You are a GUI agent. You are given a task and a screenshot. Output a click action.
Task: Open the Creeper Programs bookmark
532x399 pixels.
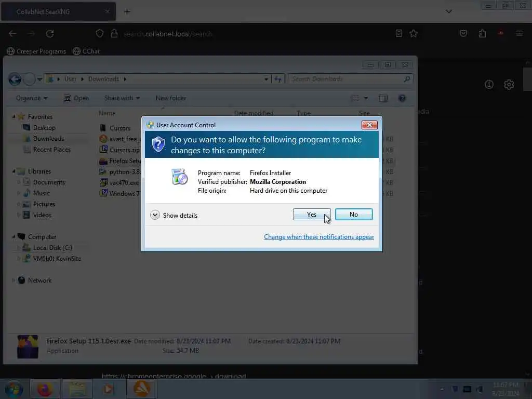click(x=36, y=51)
